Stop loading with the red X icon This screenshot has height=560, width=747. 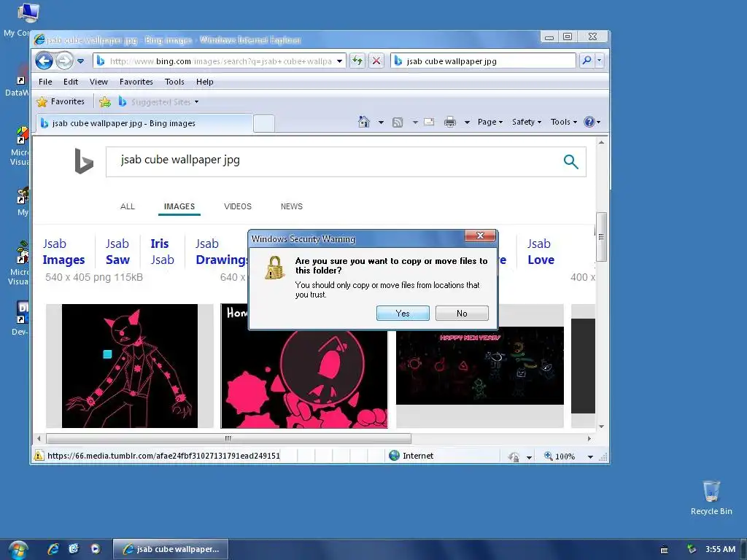click(376, 61)
